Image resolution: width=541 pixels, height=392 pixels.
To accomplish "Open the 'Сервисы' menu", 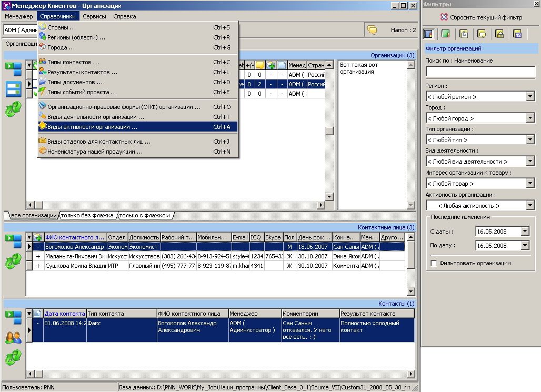I will point(94,16).
